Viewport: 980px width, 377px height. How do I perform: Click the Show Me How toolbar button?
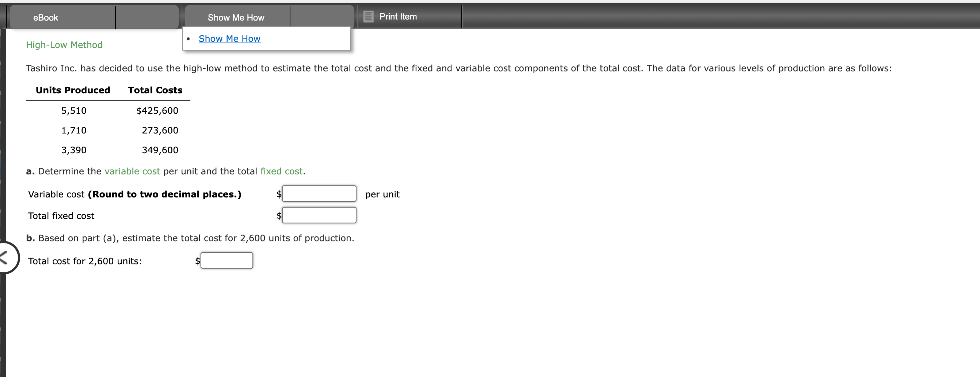click(x=236, y=18)
